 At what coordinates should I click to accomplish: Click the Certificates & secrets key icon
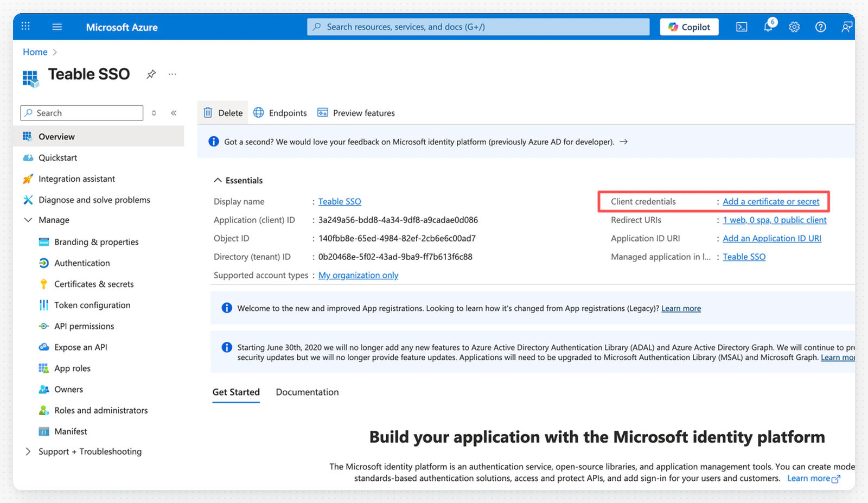[x=44, y=284]
